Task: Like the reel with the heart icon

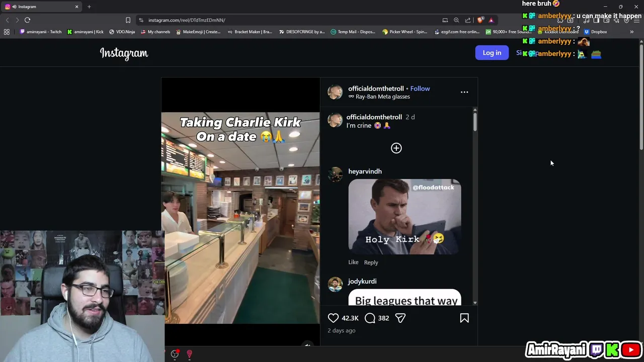Action: (333, 318)
